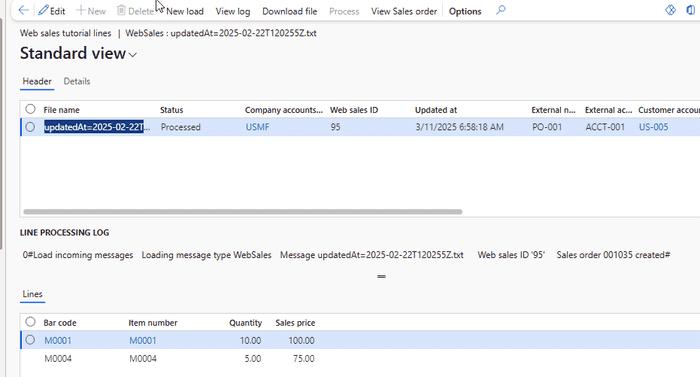This screenshot has width=700, height=377.
Task: Select the updatedAt file row radio button
Action: (30, 127)
